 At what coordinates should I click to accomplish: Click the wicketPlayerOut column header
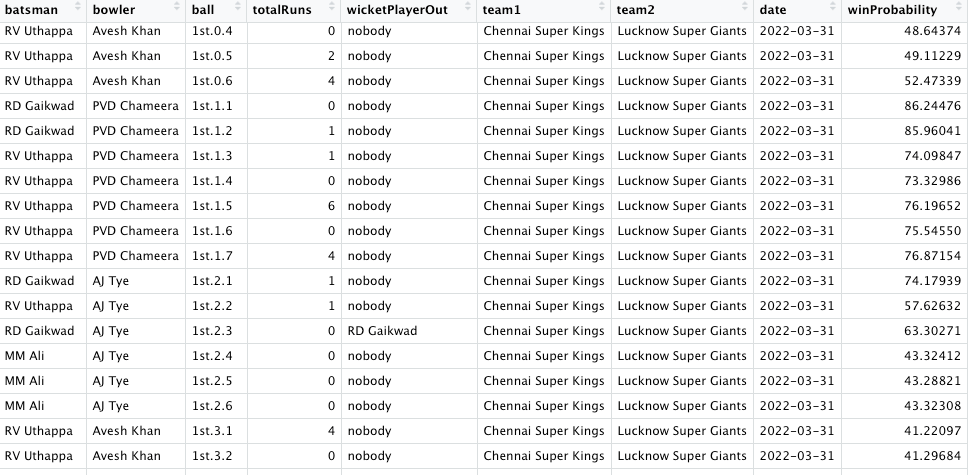pyautogui.click(x=397, y=9)
